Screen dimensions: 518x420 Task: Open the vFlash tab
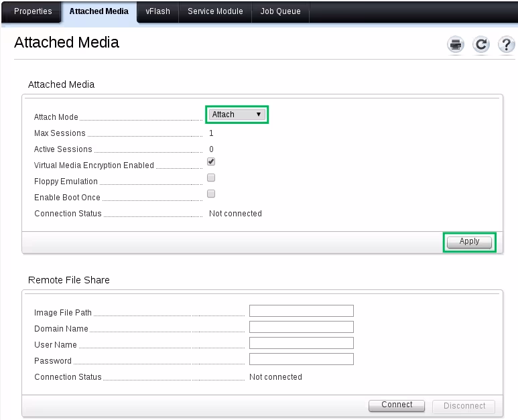[x=158, y=11]
